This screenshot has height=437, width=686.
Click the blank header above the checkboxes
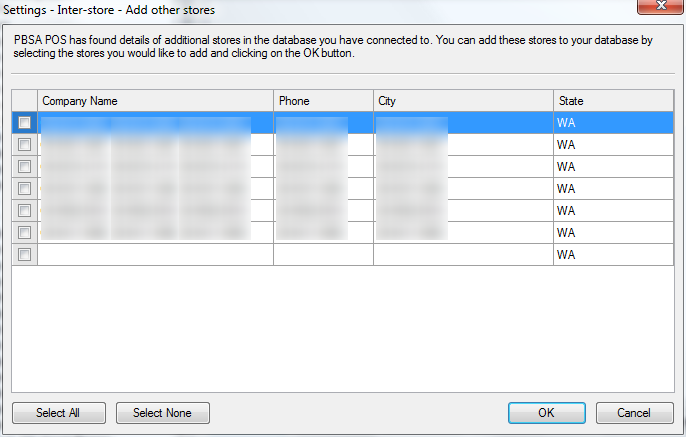[x=24, y=101]
